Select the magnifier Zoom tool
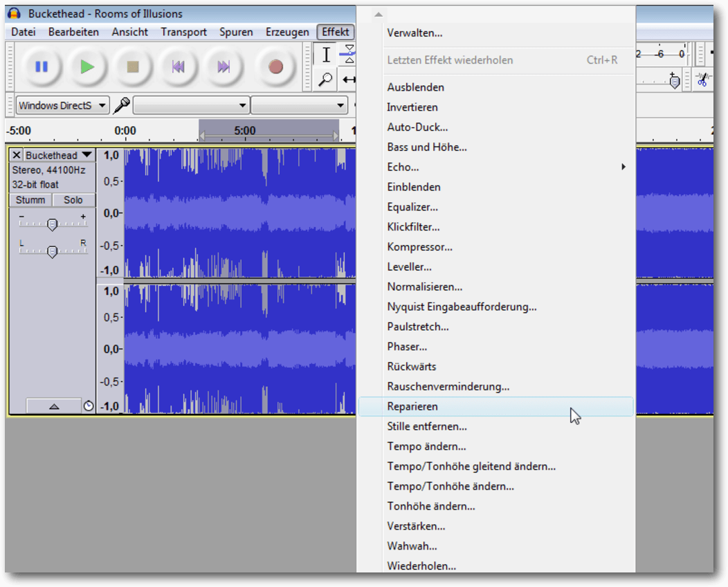Image resolution: width=728 pixels, height=587 pixels. point(326,80)
